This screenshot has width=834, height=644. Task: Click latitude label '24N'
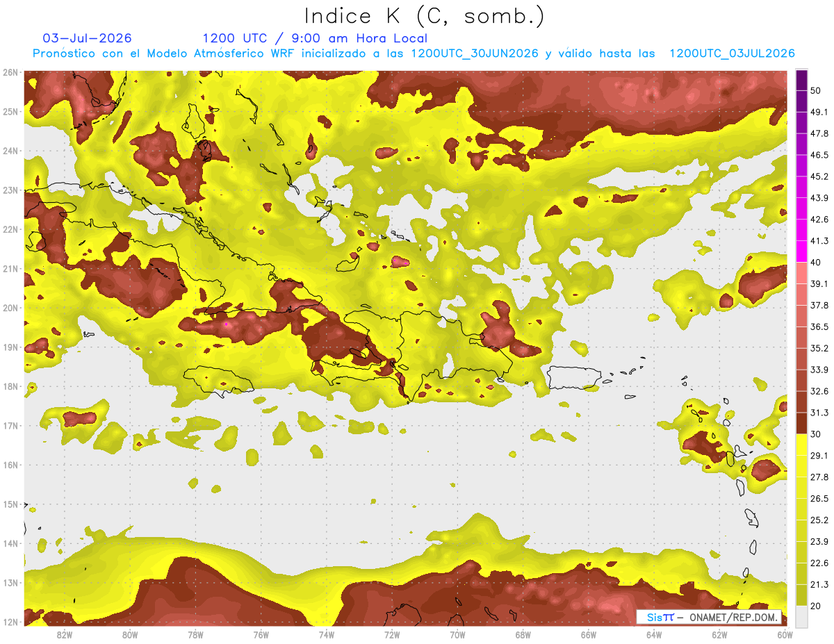(10, 151)
